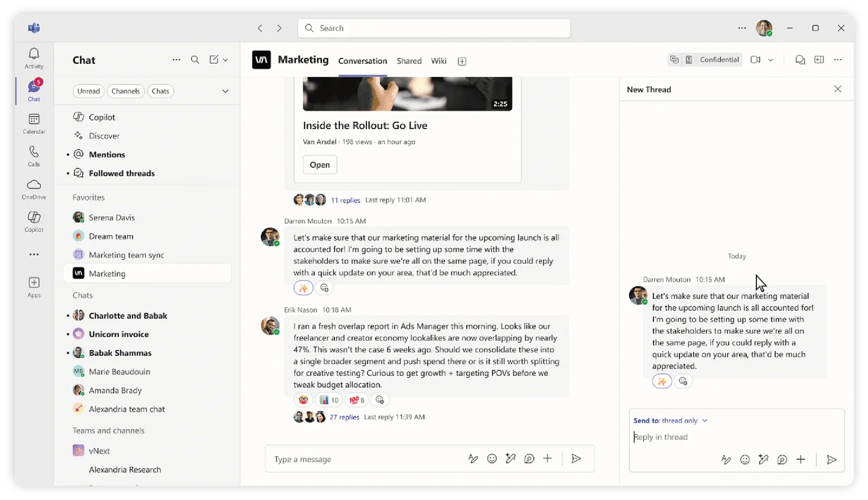
Task: Open the new chat dropdown arrow
Action: tap(225, 60)
